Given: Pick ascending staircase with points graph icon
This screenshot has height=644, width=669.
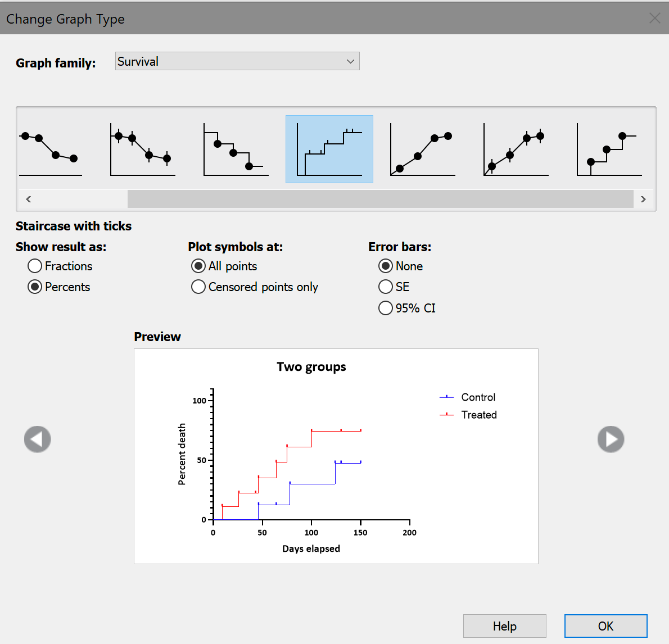Looking at the screenshot, I should coord(609,149).
